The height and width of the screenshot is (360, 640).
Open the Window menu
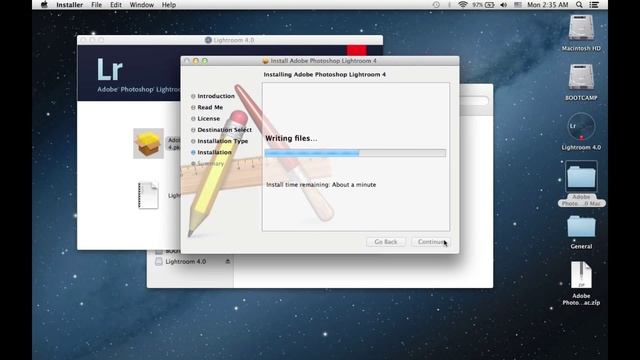point(142,5)
